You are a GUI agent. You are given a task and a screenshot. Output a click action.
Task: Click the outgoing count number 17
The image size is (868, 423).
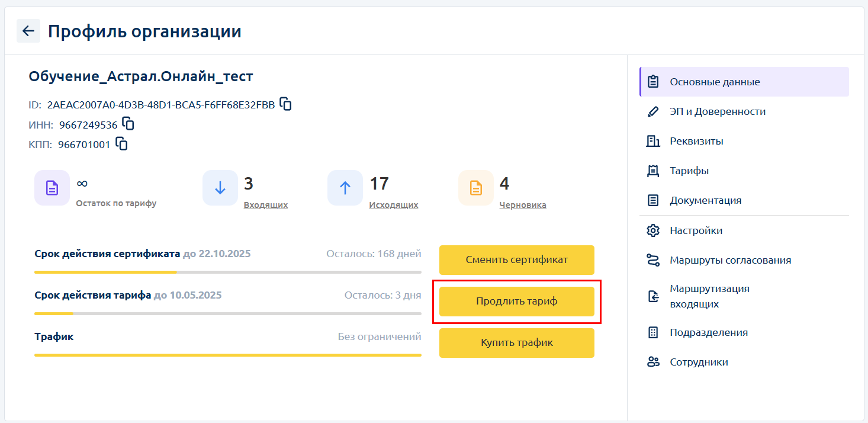coord(379,184)
